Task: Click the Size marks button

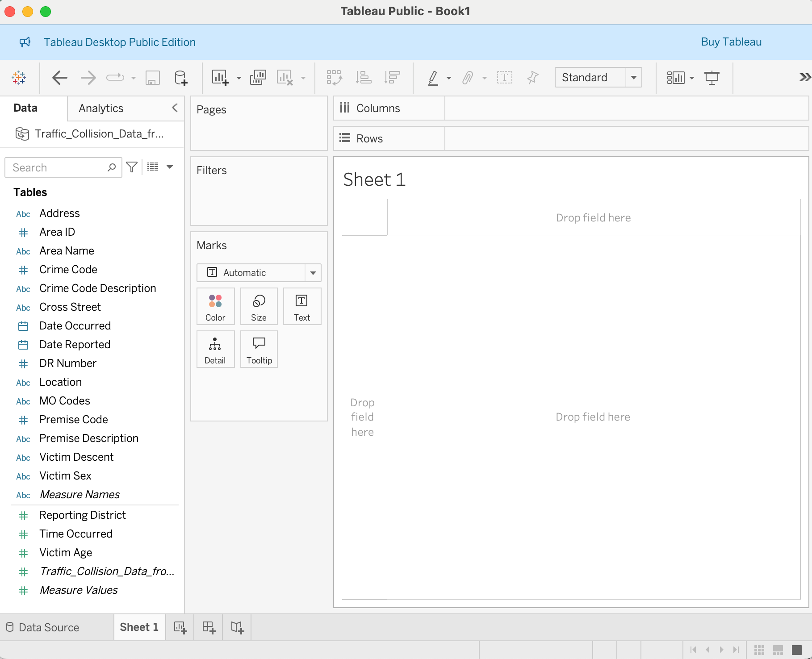Action: [x=259, y=306]
